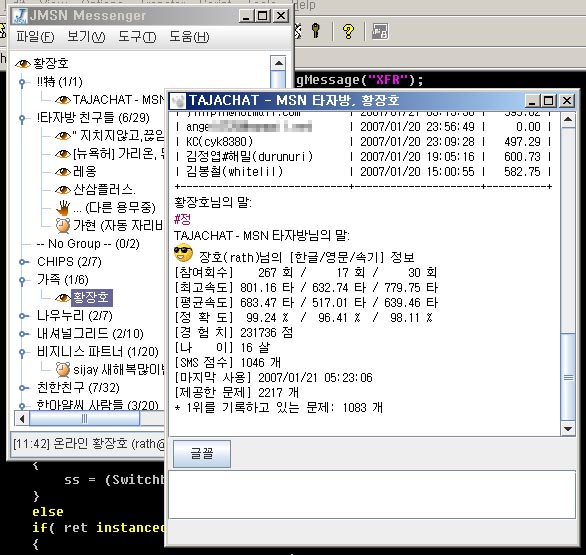Click the [최고속도] 801.16 타 line
The image size is (586, 555).
tap(306, 287)
